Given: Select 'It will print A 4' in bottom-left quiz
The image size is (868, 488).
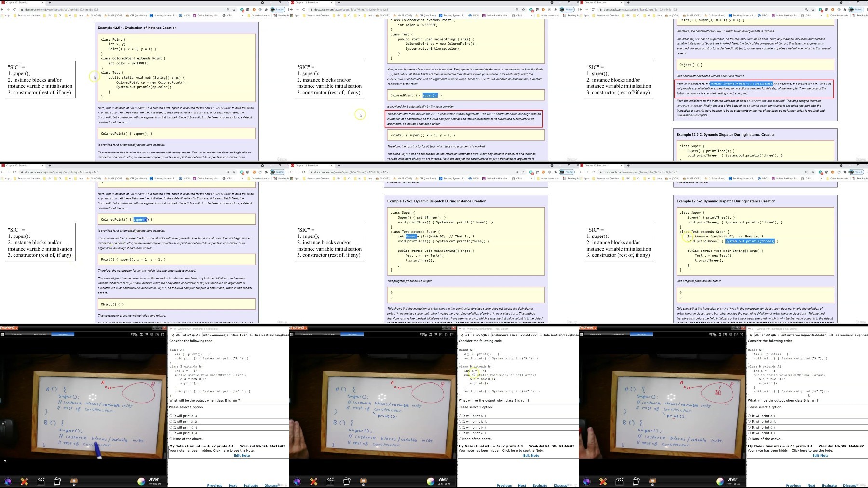Looking at the screenshot, I should (x=184, y=416).
